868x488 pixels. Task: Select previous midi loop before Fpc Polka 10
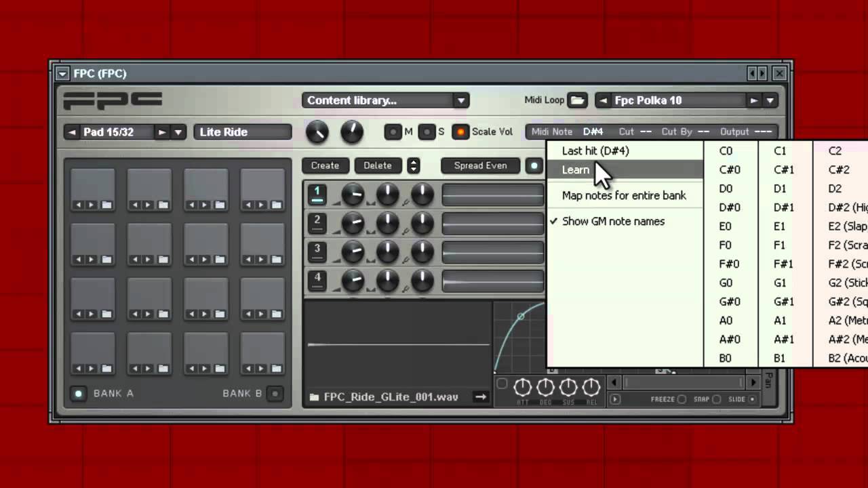tap(603, 100)
